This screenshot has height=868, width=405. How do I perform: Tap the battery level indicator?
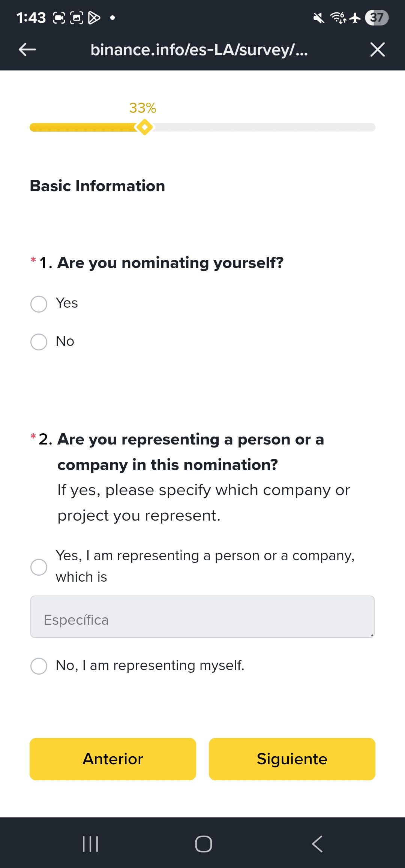[x=376, y=18]
